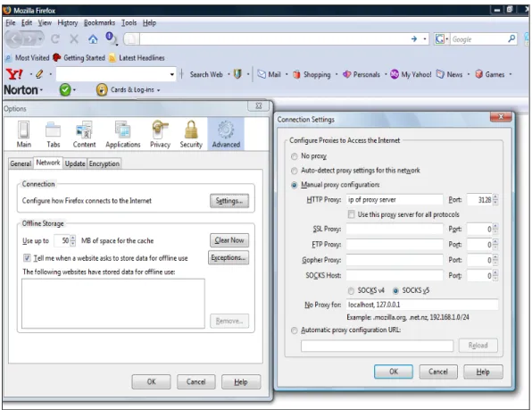Select the Main options pane
This screenshot has height=410, width=532.
[24, 134]
